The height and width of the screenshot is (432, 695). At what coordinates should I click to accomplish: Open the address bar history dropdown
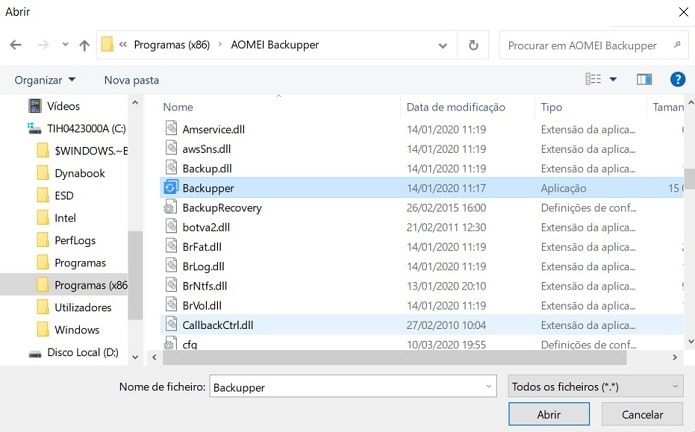(x=442, y=45)
